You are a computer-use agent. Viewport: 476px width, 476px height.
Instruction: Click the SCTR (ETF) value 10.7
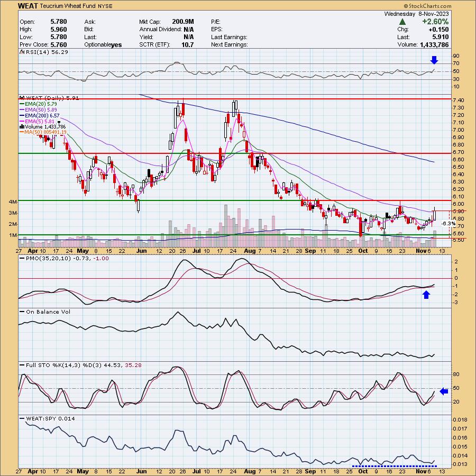tap(188, 44)
